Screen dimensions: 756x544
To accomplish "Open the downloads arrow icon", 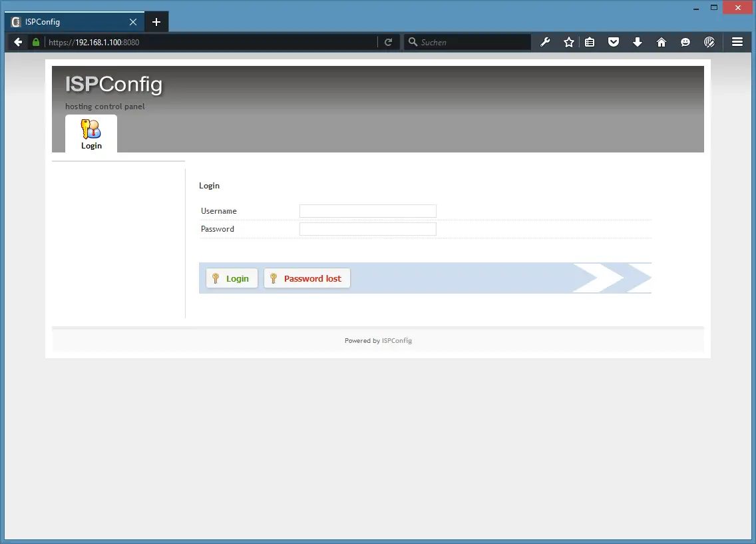I will pyautogui.click(x=638, y=42).
